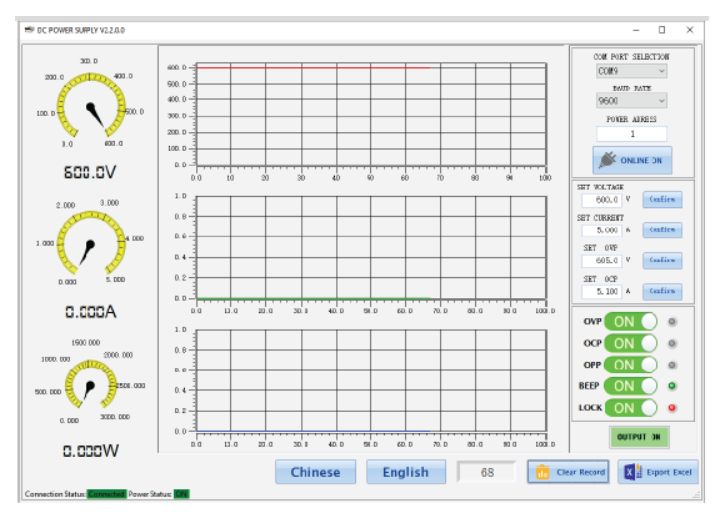Click the Excel icon on Export Excel
The image size is (725, 512).
632,472
